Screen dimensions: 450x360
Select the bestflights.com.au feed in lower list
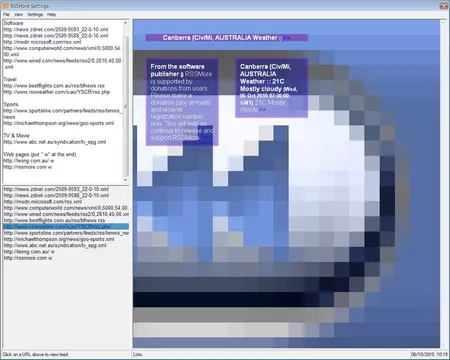[54, 220]
